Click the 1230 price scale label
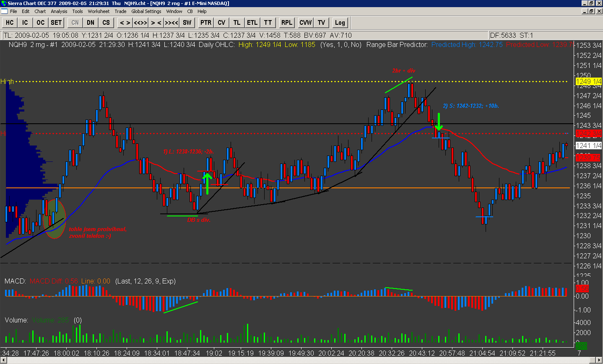The width and height of the screenshot is (603, 364). [583, 236]
